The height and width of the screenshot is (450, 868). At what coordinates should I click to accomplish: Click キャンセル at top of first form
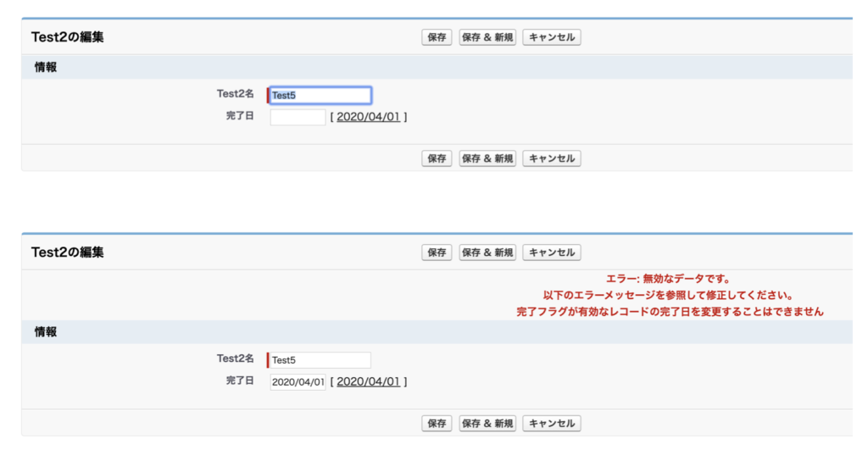(x=551, y=37)
